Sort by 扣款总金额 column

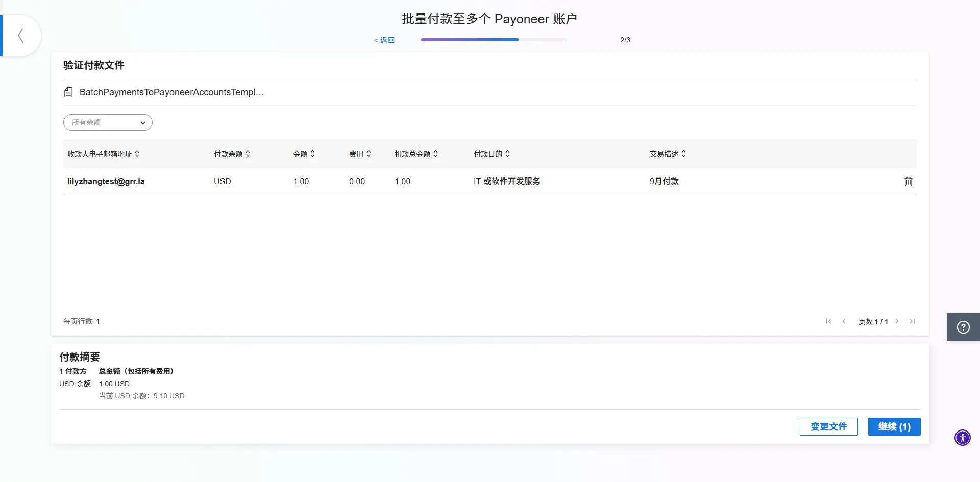coord(416,154)
